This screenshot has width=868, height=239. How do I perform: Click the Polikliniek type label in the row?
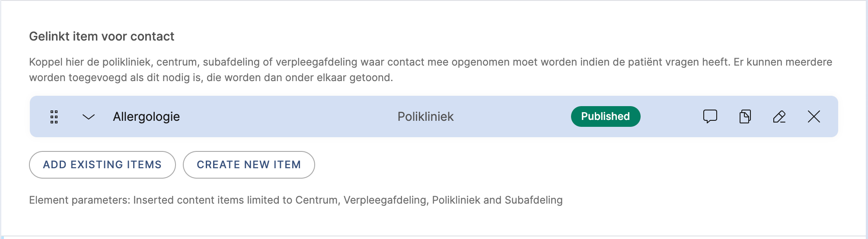[425, 117]
